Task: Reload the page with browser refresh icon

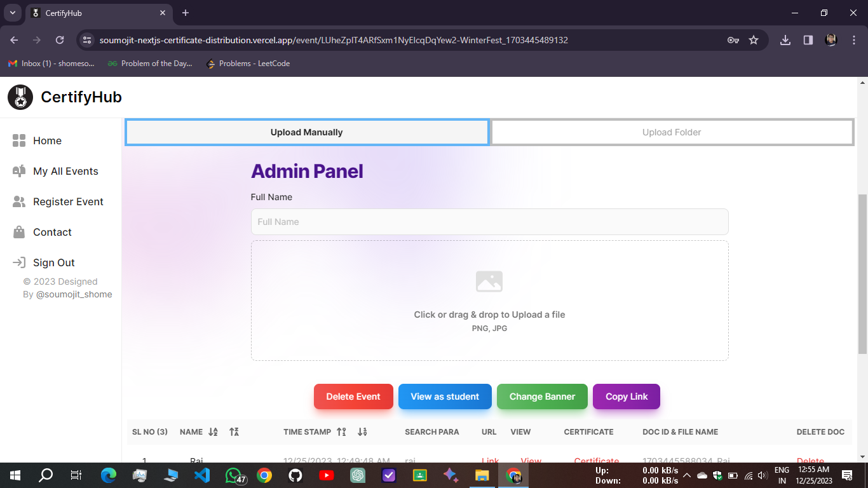Action: [x=60, y=40]
